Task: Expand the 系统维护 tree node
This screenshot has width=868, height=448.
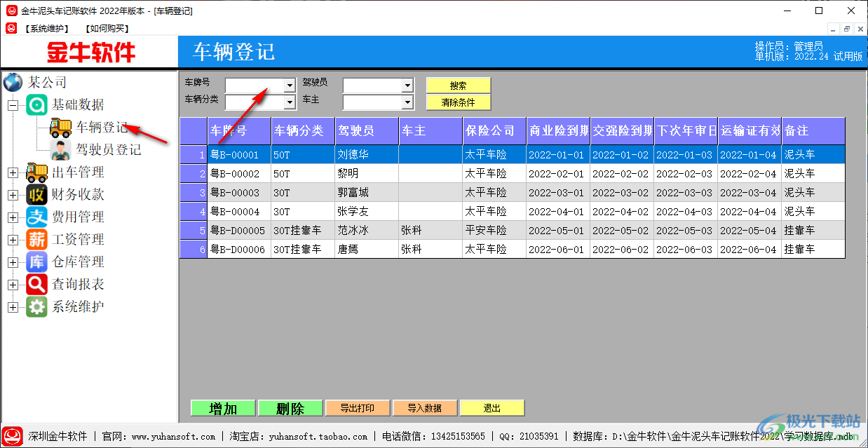Action: (x=13, y=307)
